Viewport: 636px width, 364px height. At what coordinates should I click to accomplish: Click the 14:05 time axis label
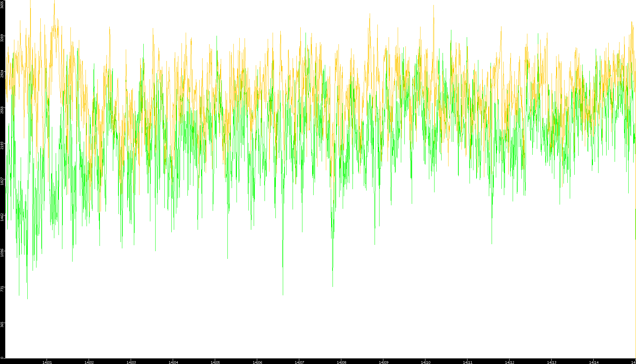click(x=215, y=362)
